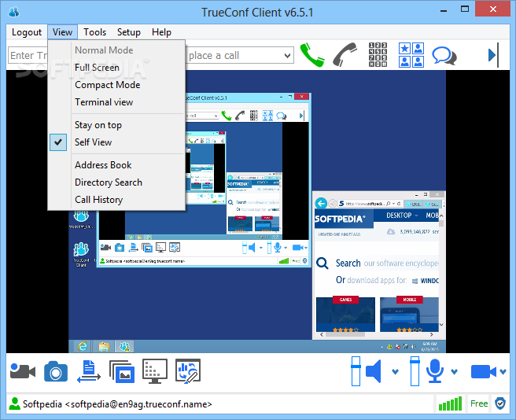Click the shield security icon in status bar
The image size is (516, 420).
[500, 403]
